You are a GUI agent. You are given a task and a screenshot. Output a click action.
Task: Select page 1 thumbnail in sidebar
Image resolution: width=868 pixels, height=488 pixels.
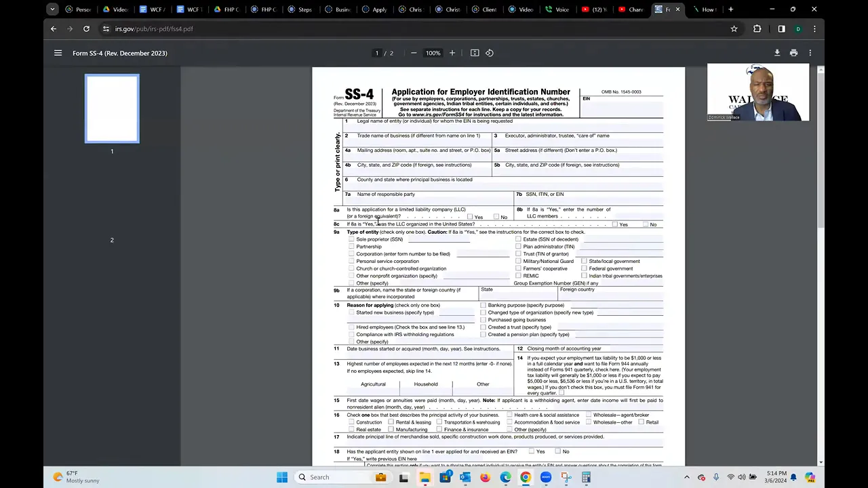pos(112,108)
